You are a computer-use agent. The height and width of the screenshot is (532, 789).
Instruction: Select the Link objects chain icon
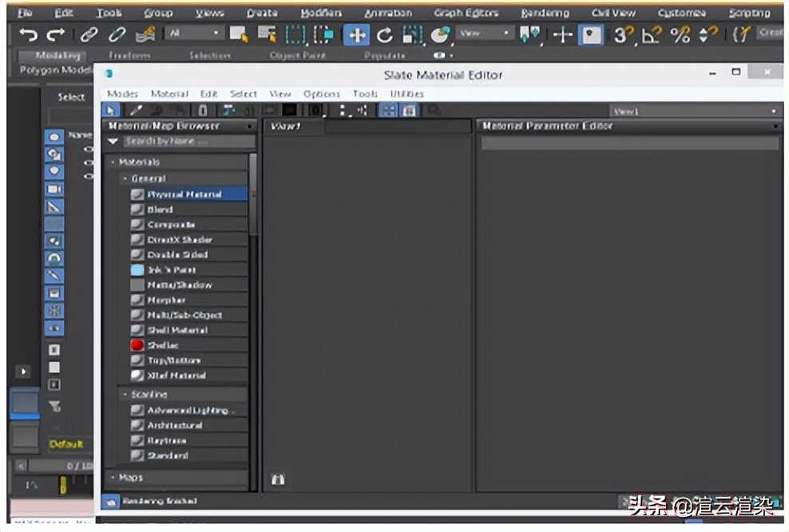[x=89, y=35]
